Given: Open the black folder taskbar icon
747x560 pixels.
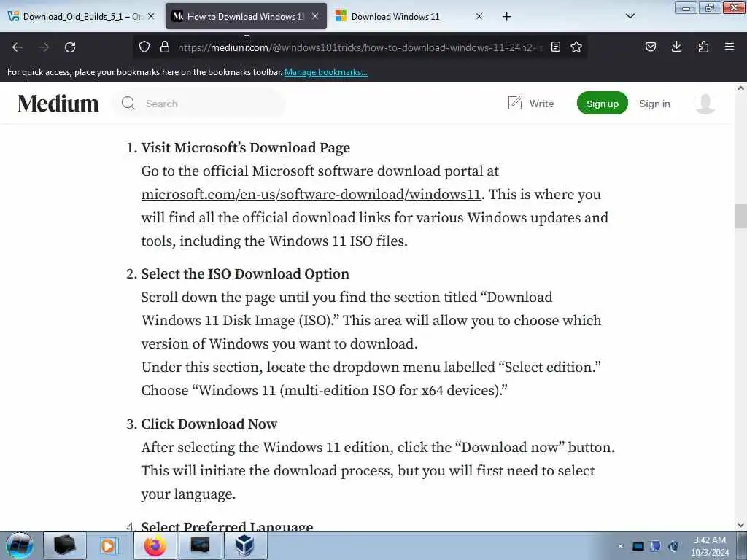Looking at the screenshot, I should coord(65,545).
